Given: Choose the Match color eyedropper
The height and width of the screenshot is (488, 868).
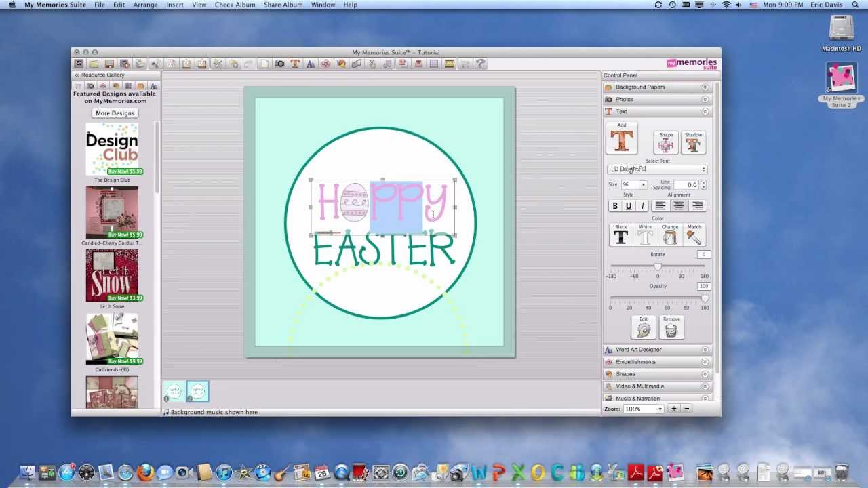Looking at the screenshot, I should (694, 237).
